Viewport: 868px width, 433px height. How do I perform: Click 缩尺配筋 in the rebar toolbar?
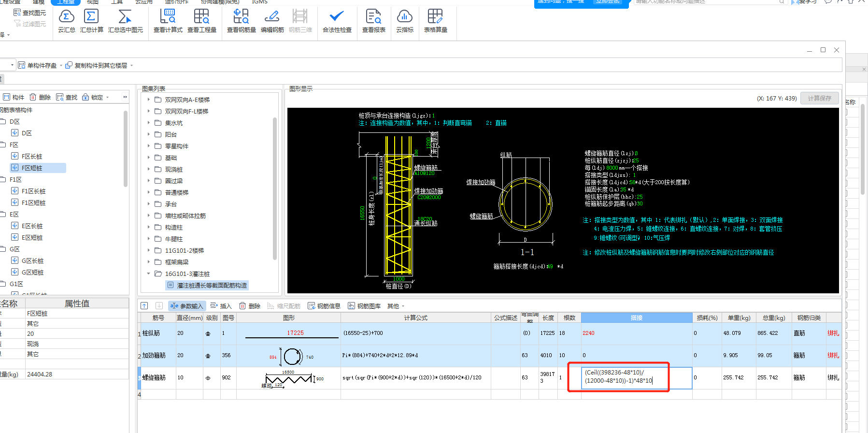tap(284, 306)
